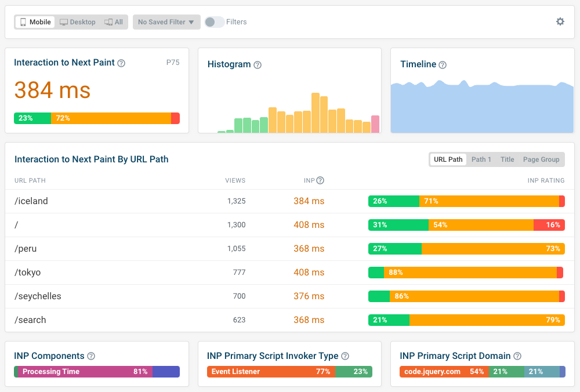Click the INP Primary Script Invoker Type help icon

tap(345, 355)
